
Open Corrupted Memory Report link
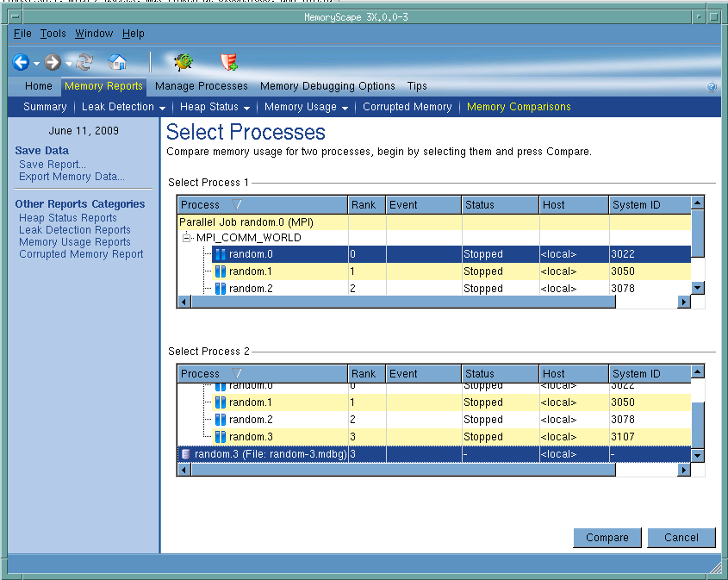[x=81, y=254]
